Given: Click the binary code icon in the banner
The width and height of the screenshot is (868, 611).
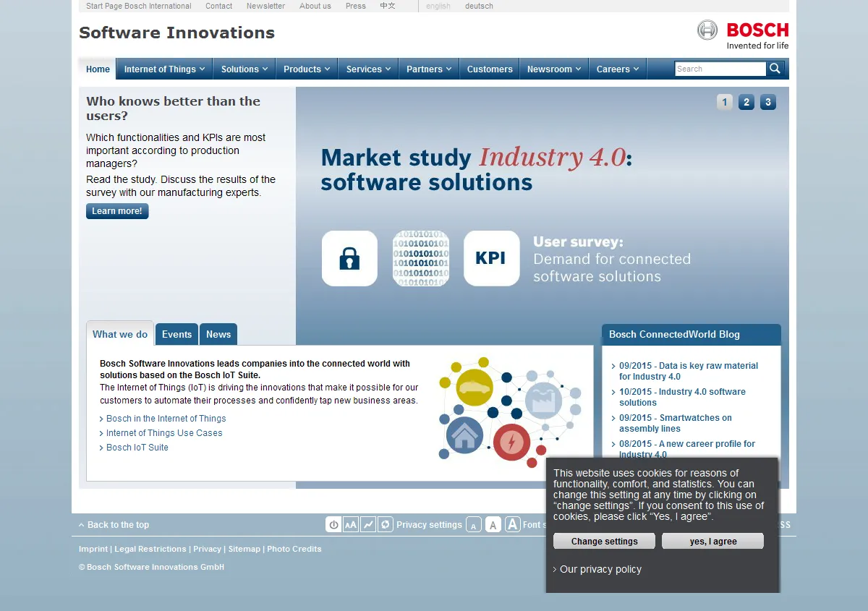Looking at the screenshot, I should coord(420,258).
